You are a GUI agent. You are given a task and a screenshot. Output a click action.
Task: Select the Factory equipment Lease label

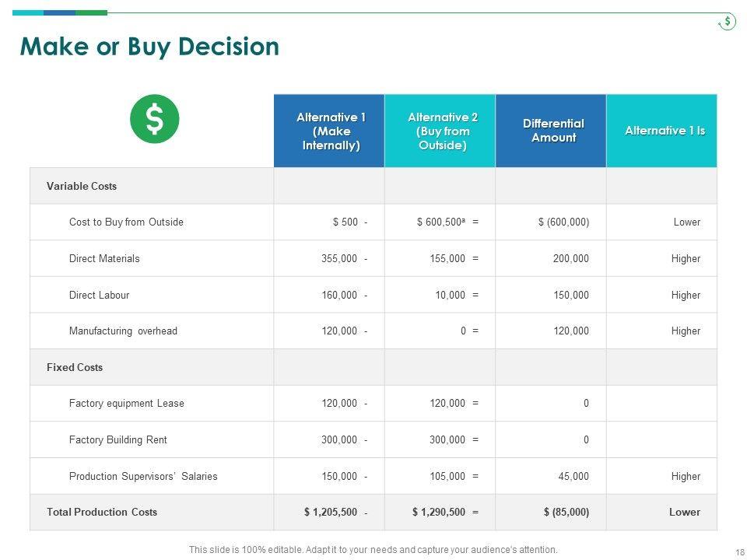pyautogui.click(x=126, y=404)
